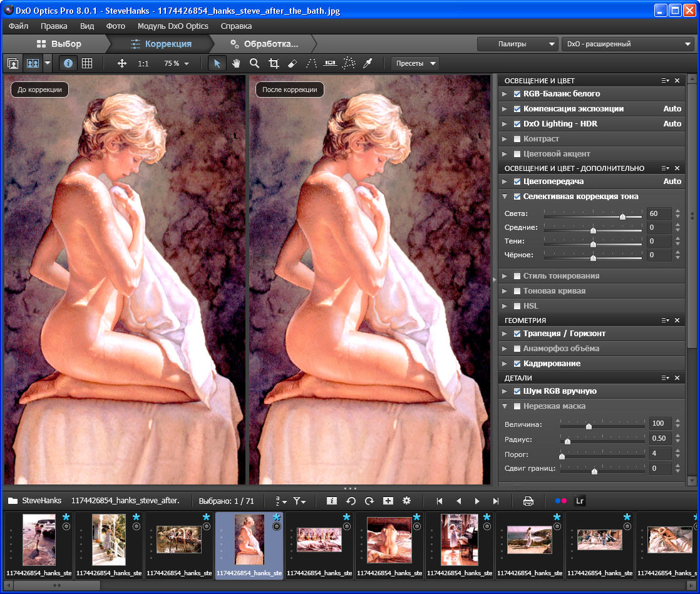
Task: Click the Света slider handle
Action: 622,217
